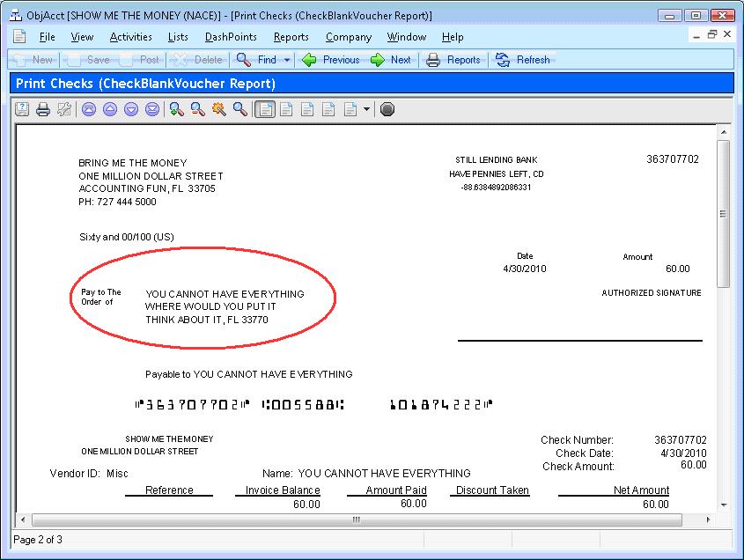Click the save report disk icon
Viewport: 744px width, 560px height.
click(x=21, y=109)
